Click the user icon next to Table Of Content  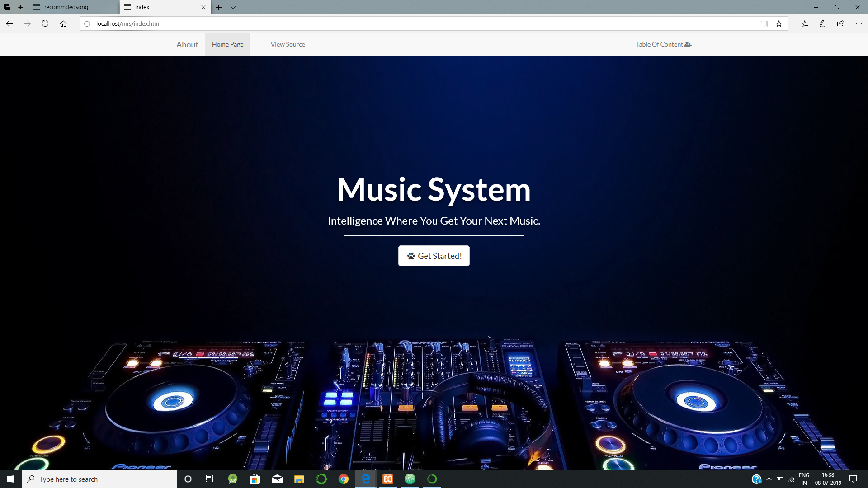click(x=688, y=44)
